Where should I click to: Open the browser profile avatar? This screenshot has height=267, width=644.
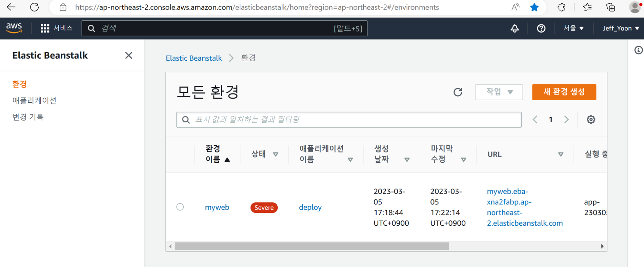pyautogui.click(x=635, y=7)
